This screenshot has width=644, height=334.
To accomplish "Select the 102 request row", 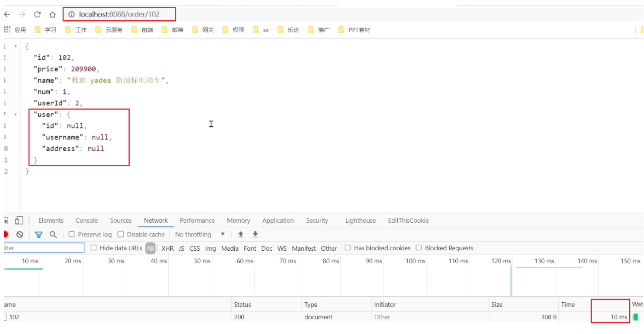I will pyautogui.click(x=14, y=317).
